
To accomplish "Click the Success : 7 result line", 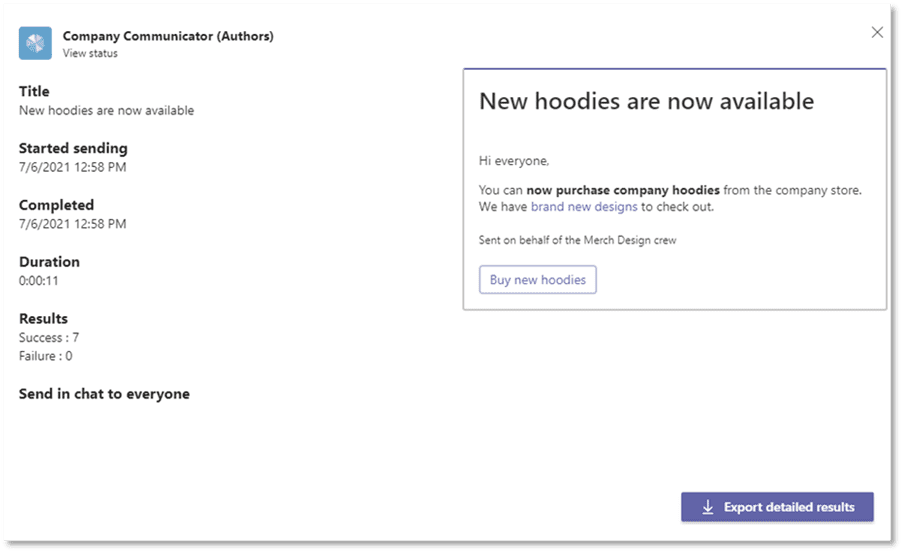I will coord(49,338).
